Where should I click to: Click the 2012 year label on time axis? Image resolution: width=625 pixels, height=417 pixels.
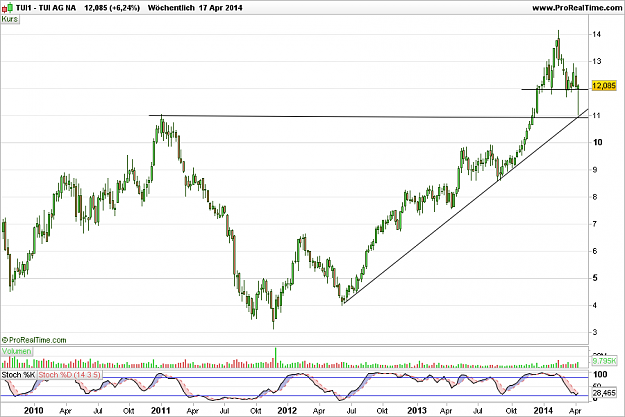(287, 410)
